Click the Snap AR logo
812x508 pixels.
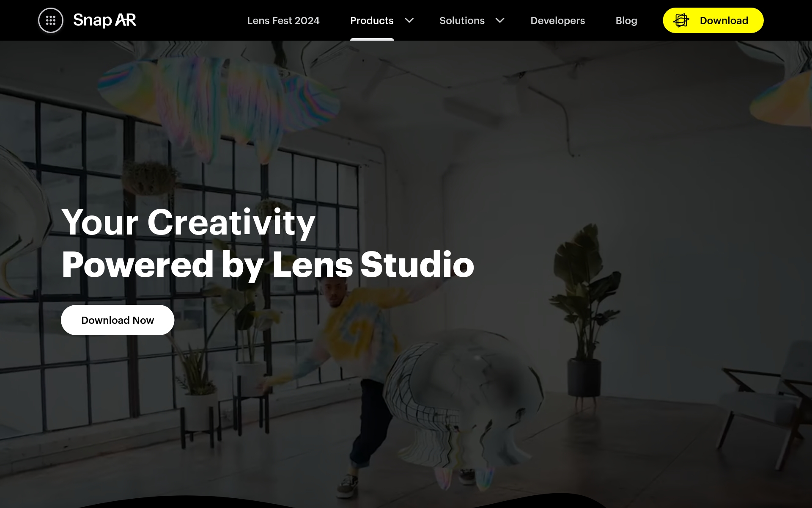pos(104,20)
